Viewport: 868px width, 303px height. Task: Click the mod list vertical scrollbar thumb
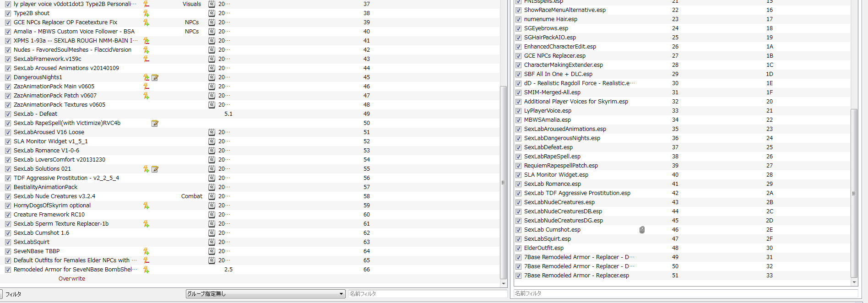click(504, 182)
